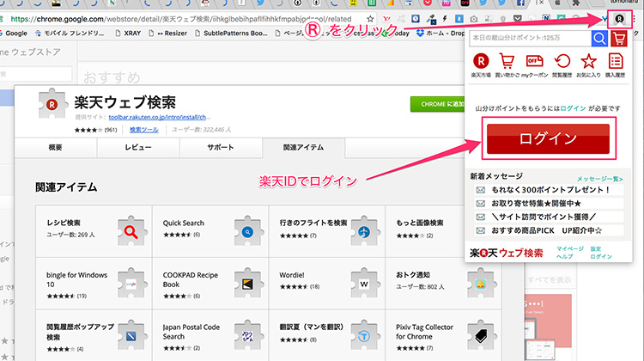Open マイページ link in popup footer
This screenshot has height=361, width=644.
pyautogui.click(x=570, y=248)
